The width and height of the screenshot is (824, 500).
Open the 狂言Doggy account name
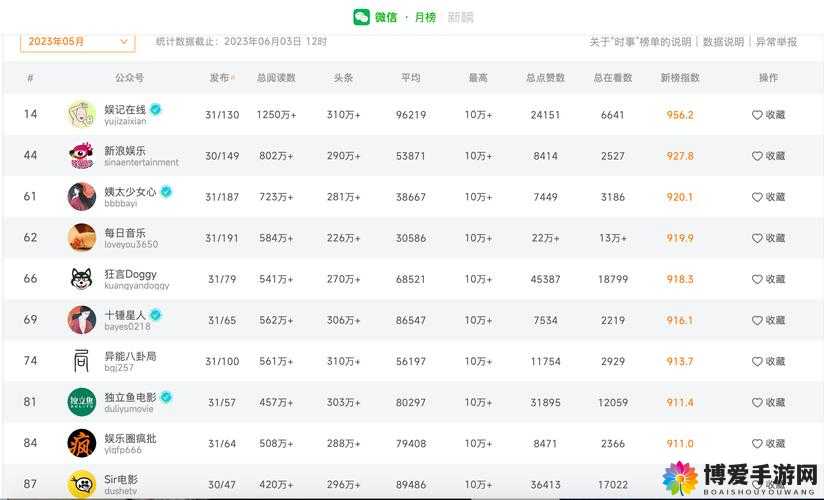click(130, 274)
